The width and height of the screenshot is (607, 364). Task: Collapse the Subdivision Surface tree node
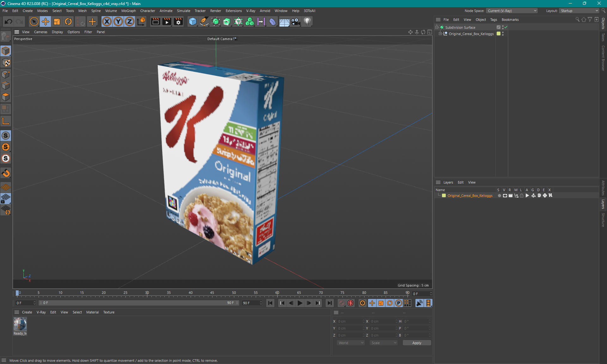[437, 27]
